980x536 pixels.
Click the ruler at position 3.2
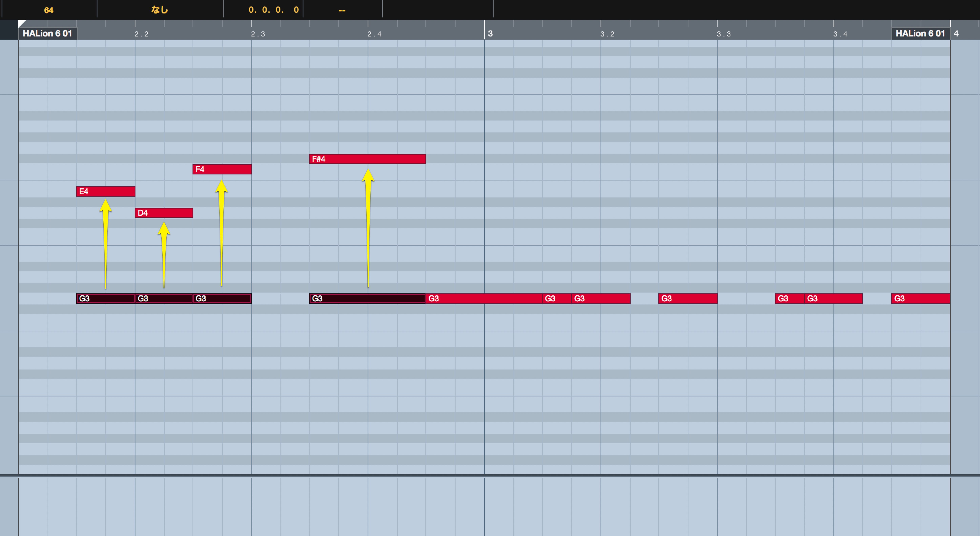(x=607, y=34)
